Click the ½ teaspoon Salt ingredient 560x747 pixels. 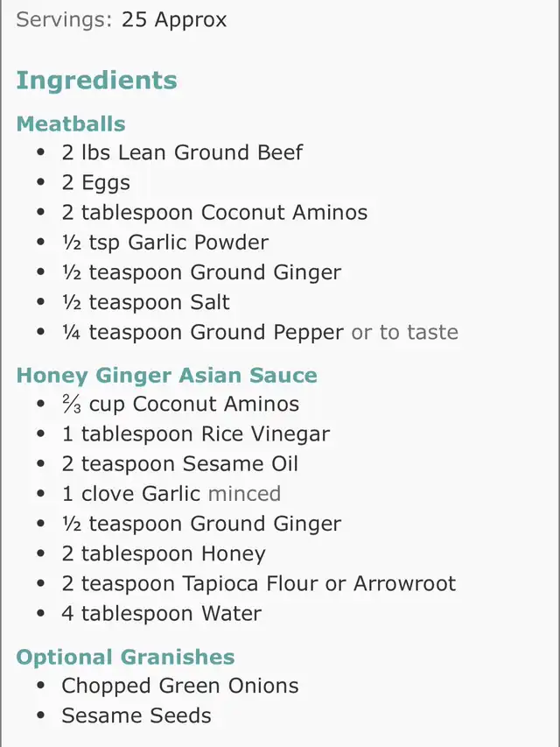click(146, 302)
